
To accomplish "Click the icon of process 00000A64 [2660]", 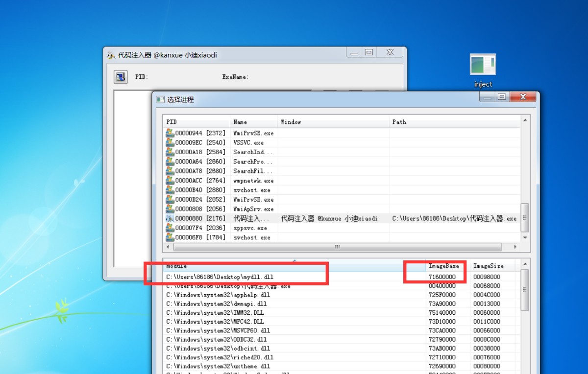I will [x=170, y=162].
